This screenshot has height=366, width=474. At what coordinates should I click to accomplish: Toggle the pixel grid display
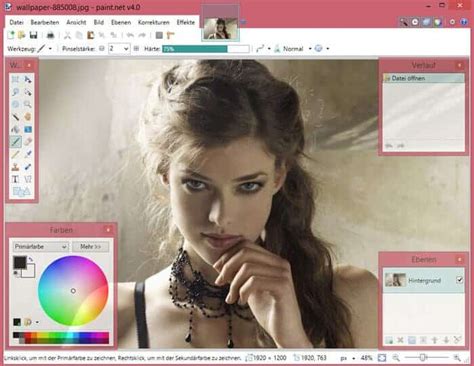(159, 35)
